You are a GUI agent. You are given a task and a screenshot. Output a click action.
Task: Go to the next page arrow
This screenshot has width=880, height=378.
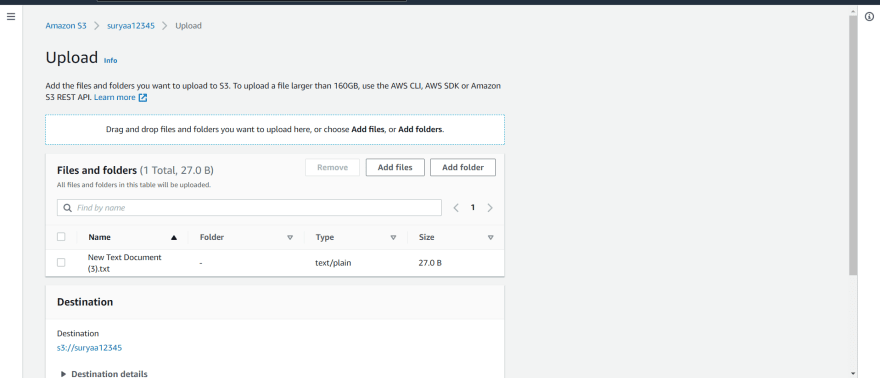pos(490,208)
